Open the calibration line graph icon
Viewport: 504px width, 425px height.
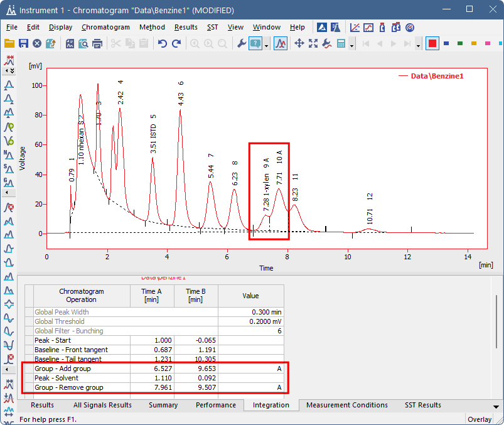(x=355, y=28)
